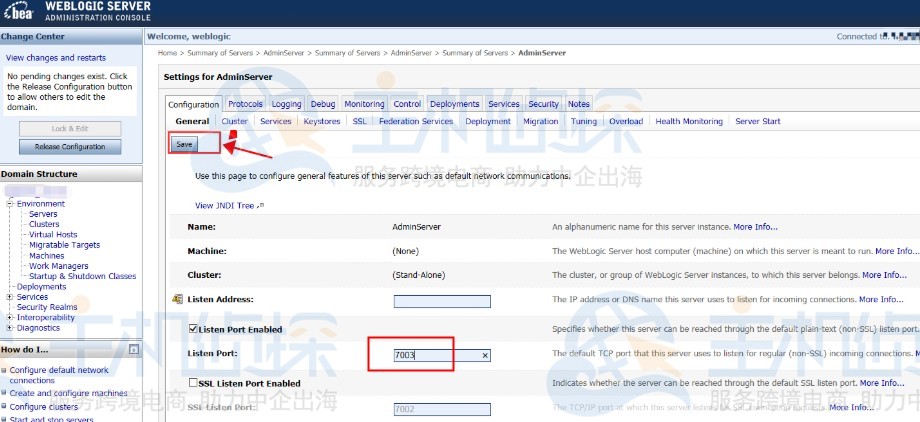Open the Tuning sub-tab
This screenshot has height=422, width=920.
[584, 121]
